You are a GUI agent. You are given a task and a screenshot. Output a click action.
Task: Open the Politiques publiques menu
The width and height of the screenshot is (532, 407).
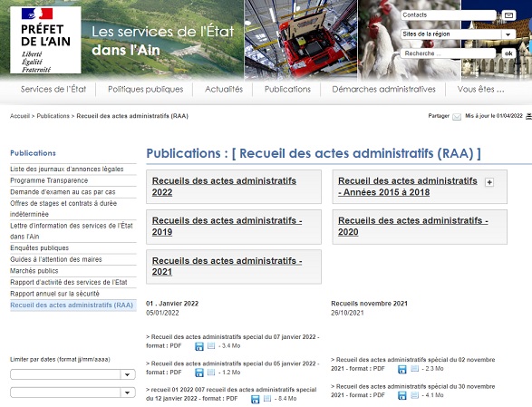[x=146, y=89]
